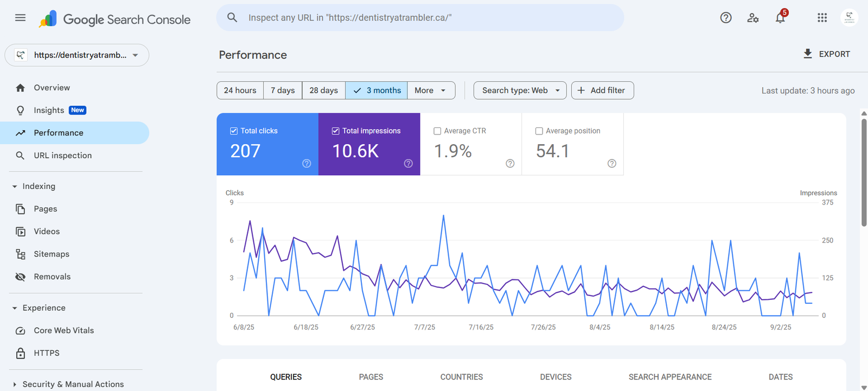This screenshot has width=868, height=391.
Task: Enable the Average position checkbox
Action: click(x=539, y=131)
